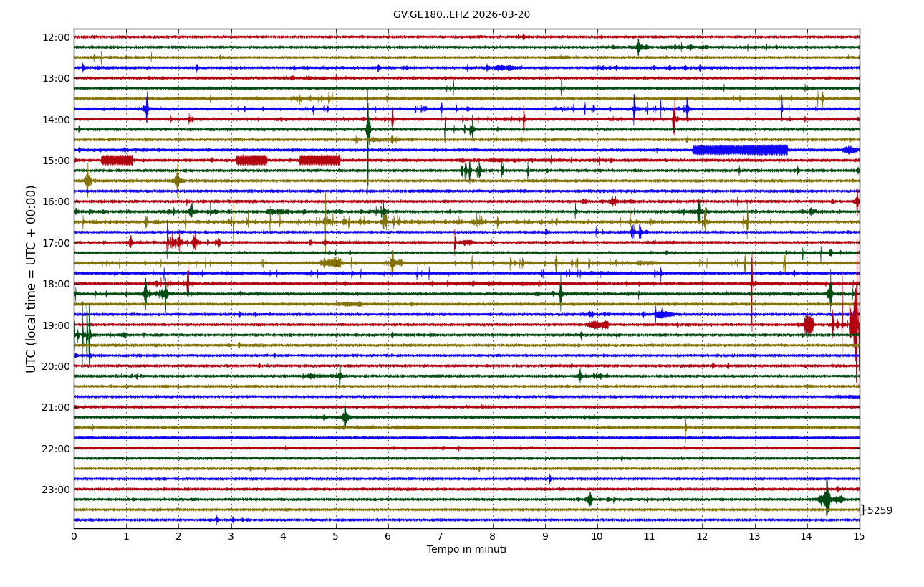This screenshot has height=587, width=924.
Task: Click the 5 tick on the minutes axis
Action: (x=336, y=536)
